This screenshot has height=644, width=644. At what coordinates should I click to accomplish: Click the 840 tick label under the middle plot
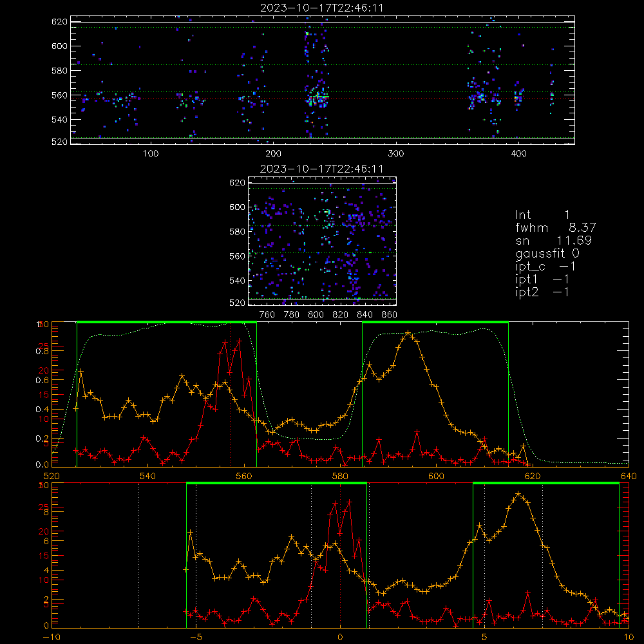coord(365,315)
